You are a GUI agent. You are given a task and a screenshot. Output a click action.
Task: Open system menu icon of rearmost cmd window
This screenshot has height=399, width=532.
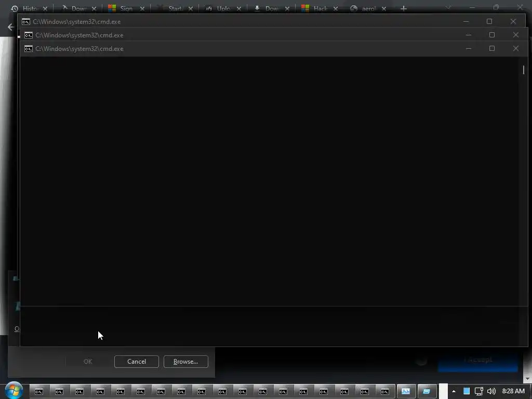26,22
